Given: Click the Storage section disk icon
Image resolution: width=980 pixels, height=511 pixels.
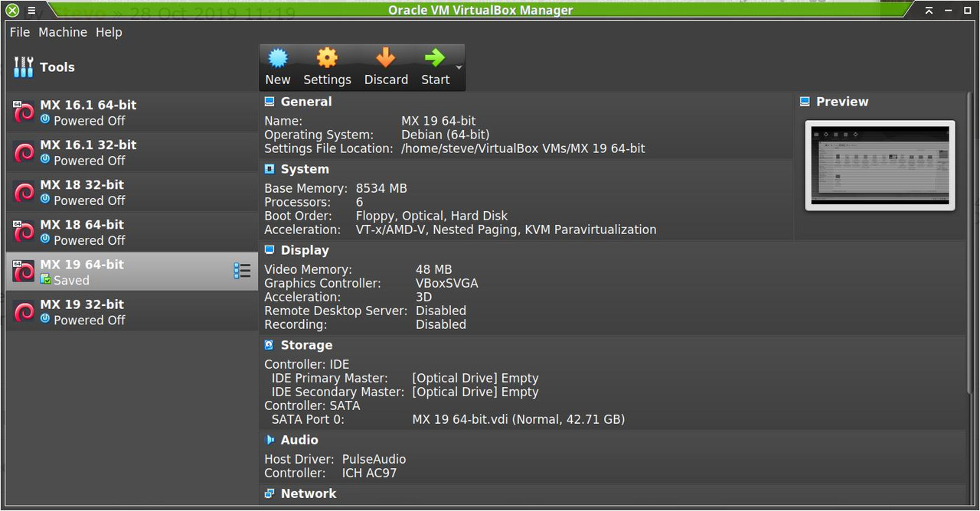Looking at the screenshot, I should 269,345.
